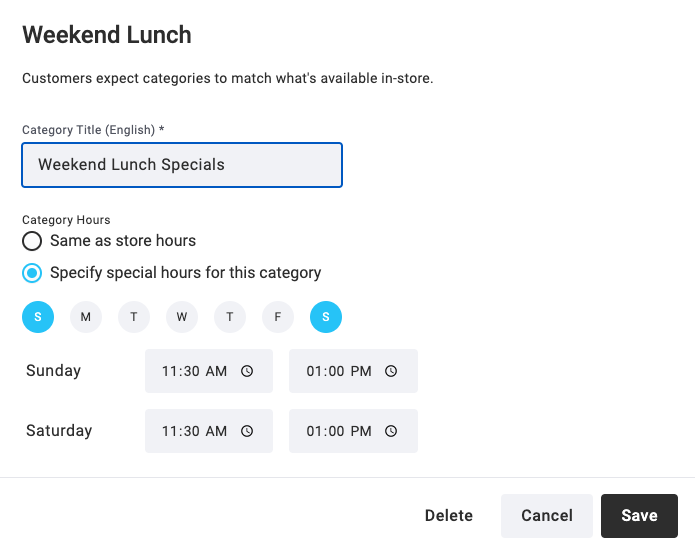The width and height of the screenshot is (695, 560).
Task: Open clock picker for Saturday start time
Action: click(247, 431)
